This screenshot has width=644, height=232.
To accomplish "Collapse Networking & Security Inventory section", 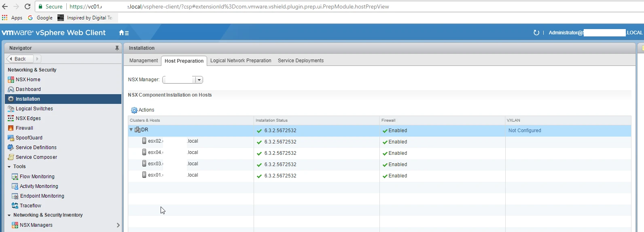I will point(9,215).
